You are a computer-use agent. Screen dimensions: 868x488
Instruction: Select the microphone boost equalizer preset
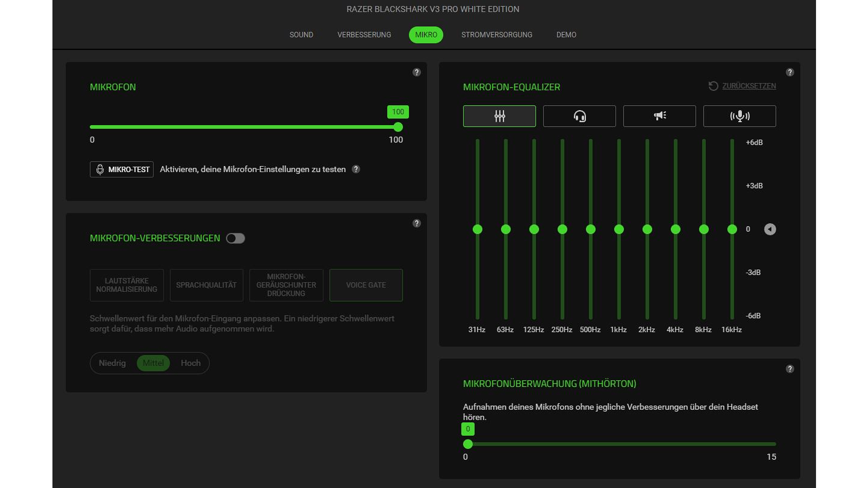pyautogui.click(x=739, y=116)
